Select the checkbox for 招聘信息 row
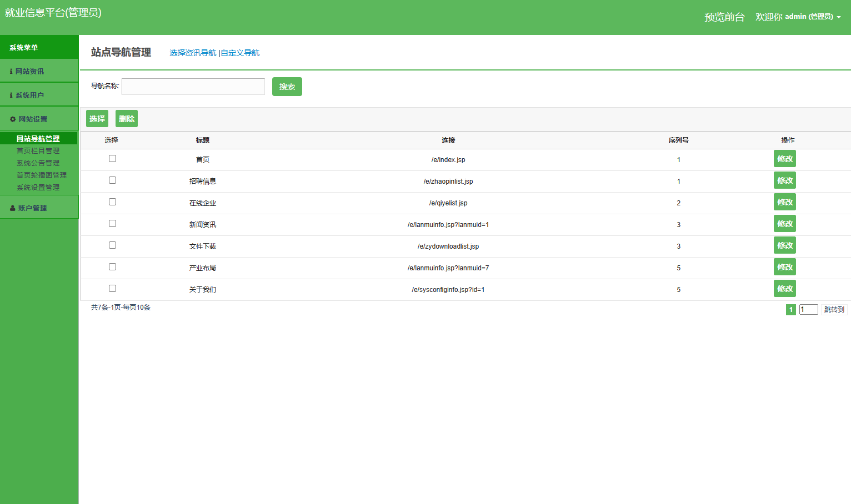The width and height of the screenshot is (851, 504). 112,180
